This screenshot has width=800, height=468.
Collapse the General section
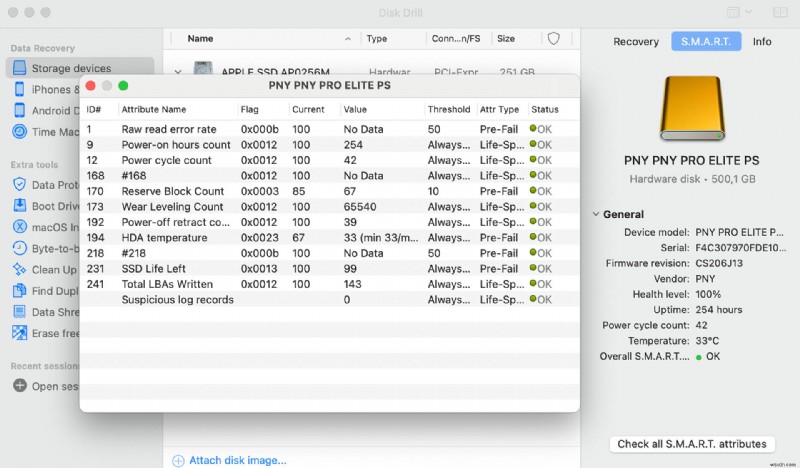(595, 214)
